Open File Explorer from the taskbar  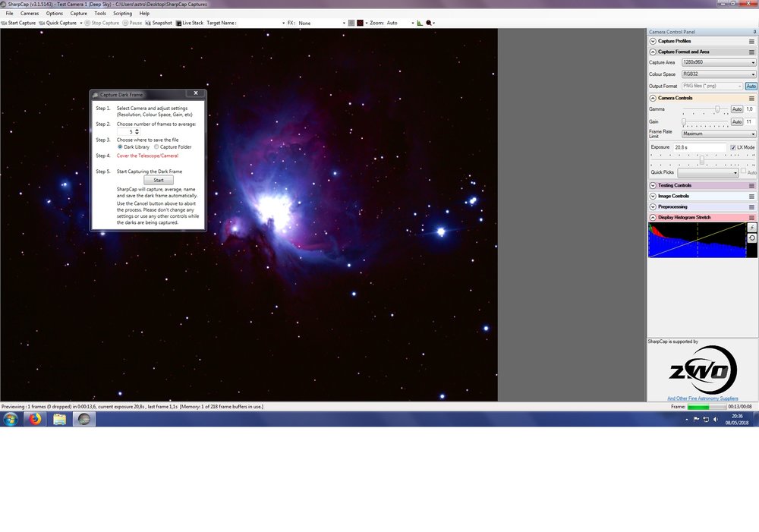point(59,419)
